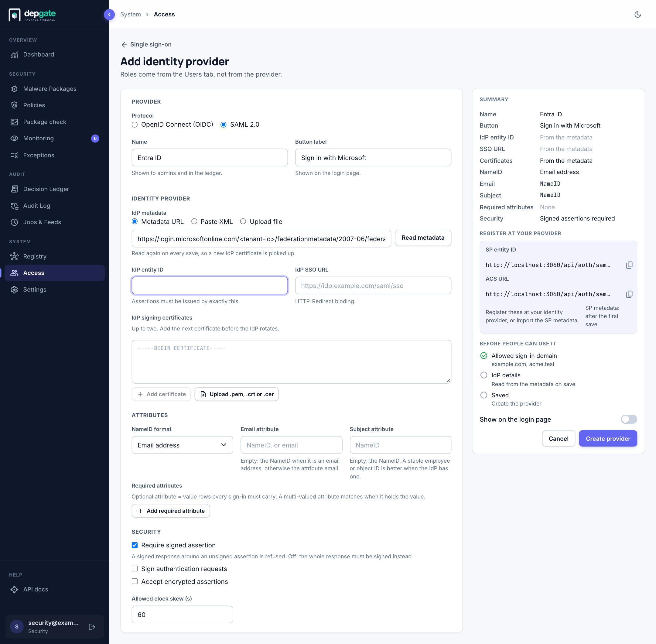This screenshot has width=656, height=644.
Task: Click the Jobs & Feeds clock icon
Action: coord(14,222)
